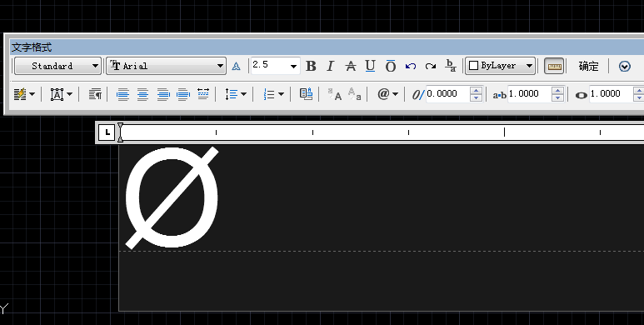This screenshot has height=325, width=644.
Task: Open the line spacing menu
Action: tap(236, 94)
